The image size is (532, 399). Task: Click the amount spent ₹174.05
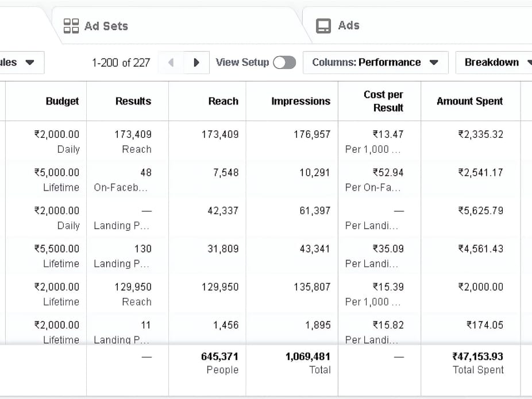pyautogui.click(x=484, y=325)
